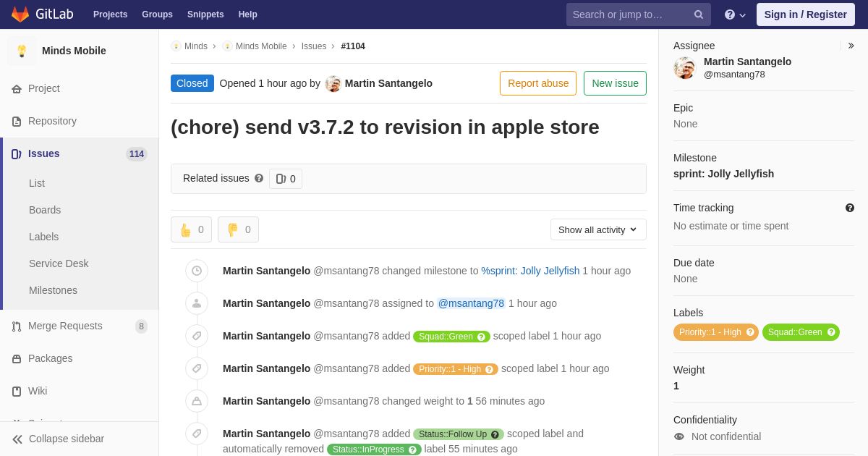Click the New issue button
Image resolution: width=868 pixels, height=456 pixels.
[615, 83]
